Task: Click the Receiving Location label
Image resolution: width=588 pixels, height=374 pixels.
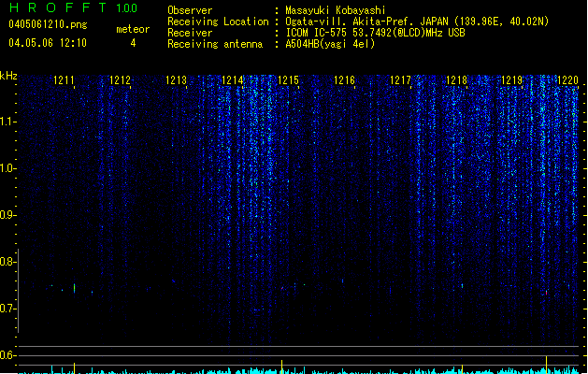Action: click(218, 22)
